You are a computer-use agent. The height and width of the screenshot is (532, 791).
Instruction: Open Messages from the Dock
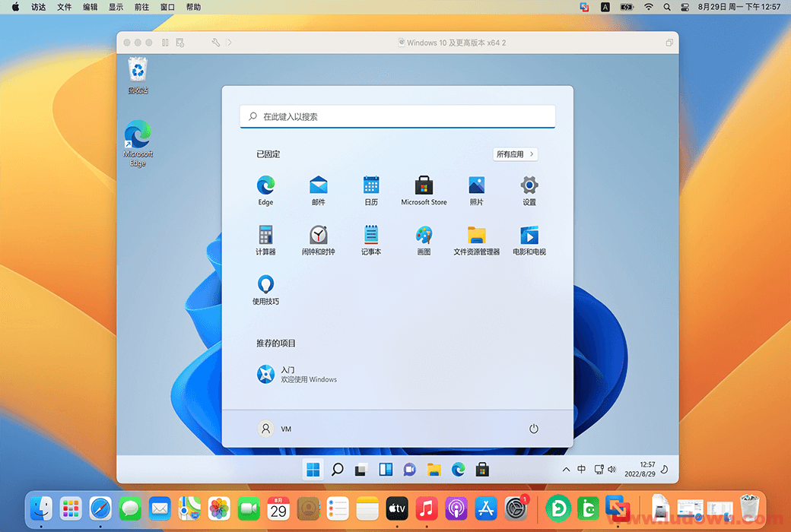tap(130, 508)
